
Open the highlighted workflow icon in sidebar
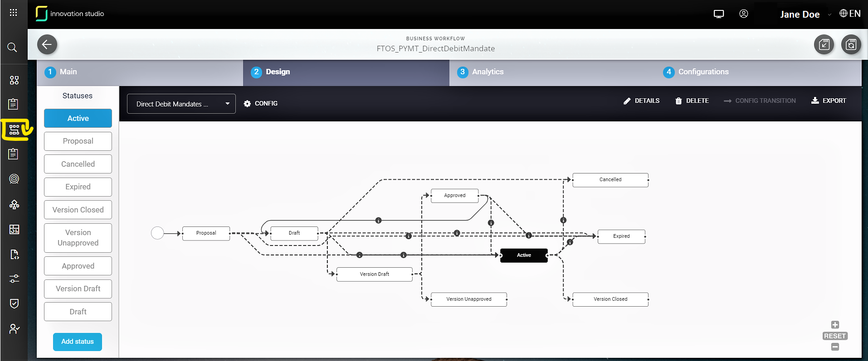[x=15, y=130]
